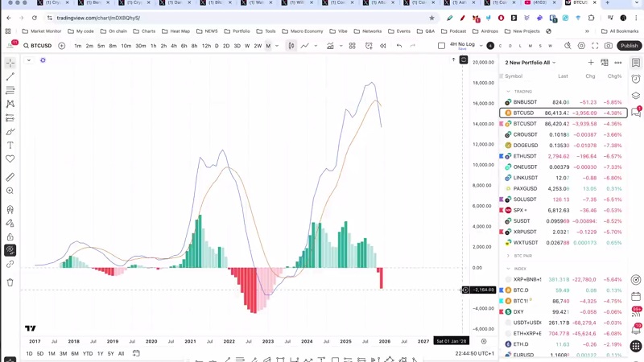Collapse the TRADING section in watchlist
The image size is (644, 362).
[x=508, y=92]
